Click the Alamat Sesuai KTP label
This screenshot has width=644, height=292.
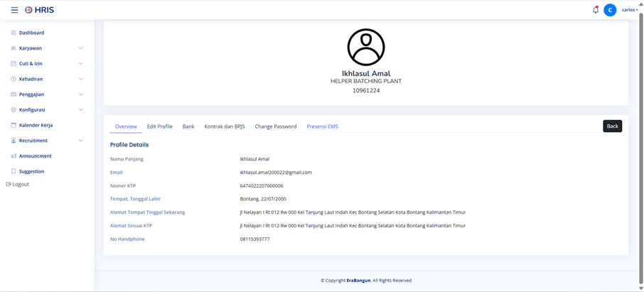[x=132, y=226]
